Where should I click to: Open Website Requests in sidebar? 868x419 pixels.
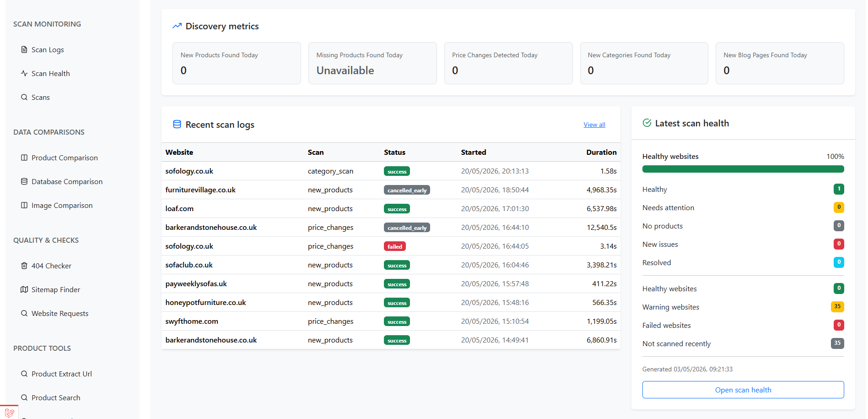(60, 313)
